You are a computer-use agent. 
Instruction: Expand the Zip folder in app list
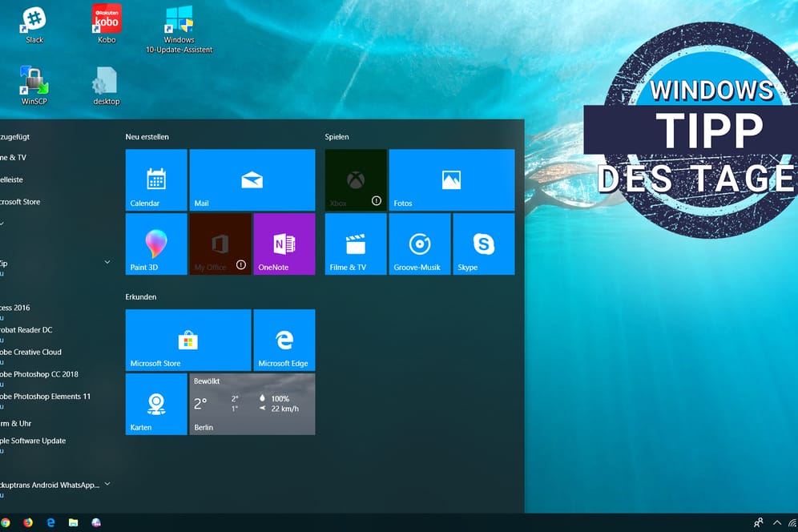point(107,262)
